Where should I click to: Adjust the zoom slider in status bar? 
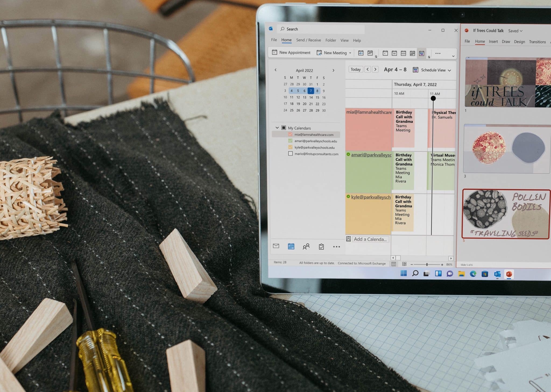point(427,265)
